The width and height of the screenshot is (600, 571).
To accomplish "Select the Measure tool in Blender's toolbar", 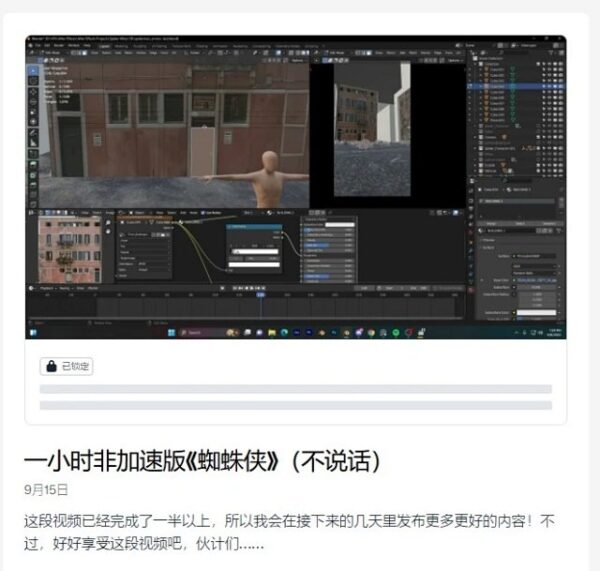I will [x=33, y=142].
